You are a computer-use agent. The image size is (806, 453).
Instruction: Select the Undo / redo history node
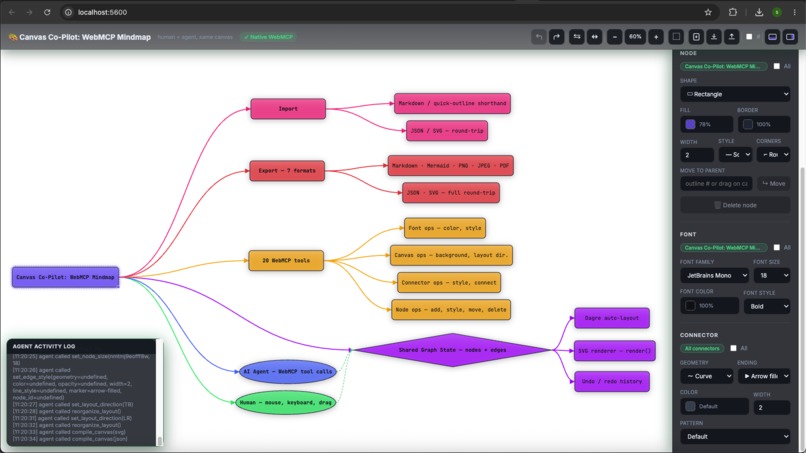pos(612,382)
